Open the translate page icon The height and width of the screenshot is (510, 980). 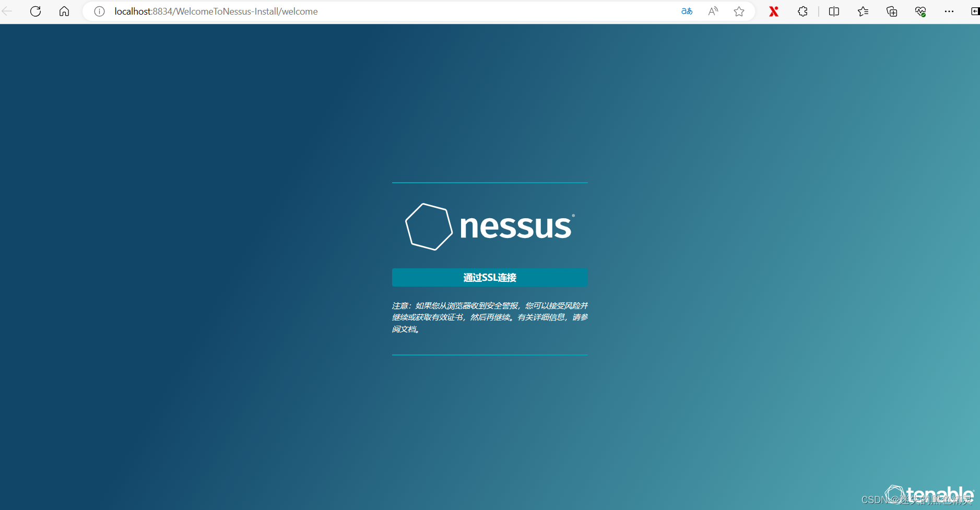click(x=687, y=11)
